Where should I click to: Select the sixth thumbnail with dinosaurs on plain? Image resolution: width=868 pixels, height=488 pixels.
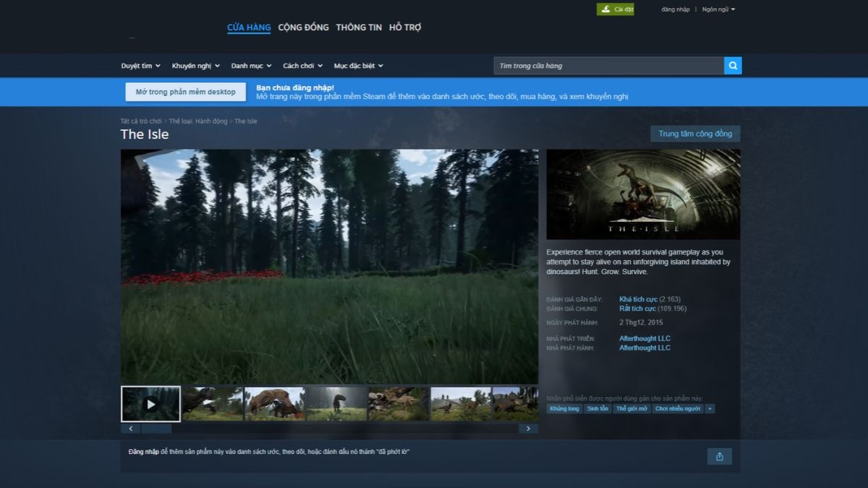[461, 404]
